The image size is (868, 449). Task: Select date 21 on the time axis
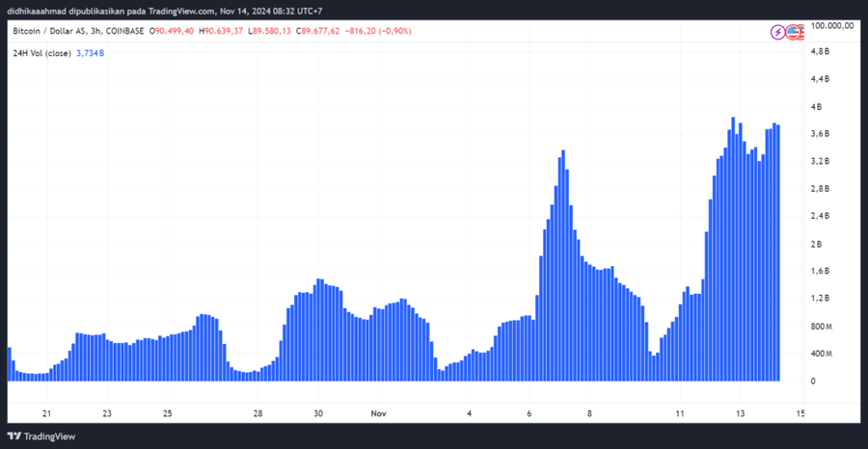click(46, 413)
